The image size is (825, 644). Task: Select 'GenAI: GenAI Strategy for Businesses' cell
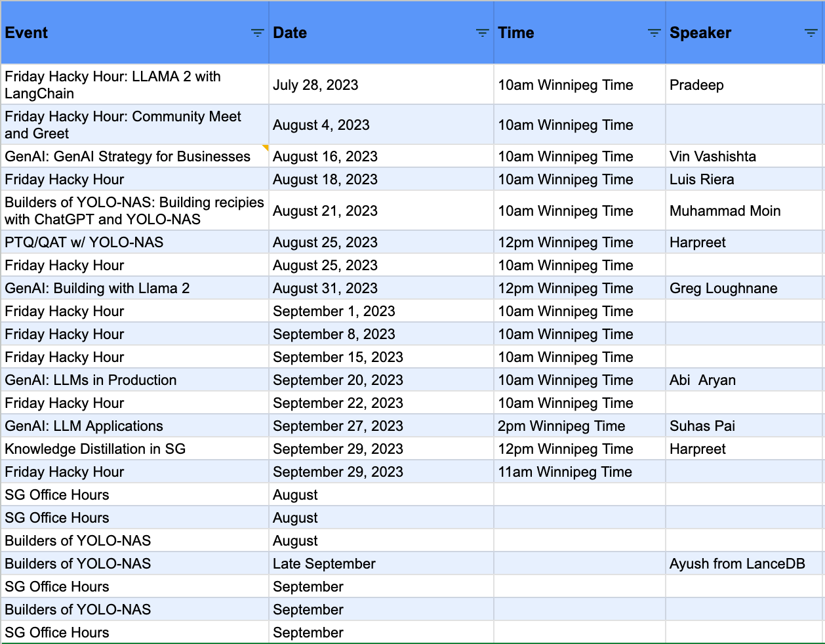[135, 156]
